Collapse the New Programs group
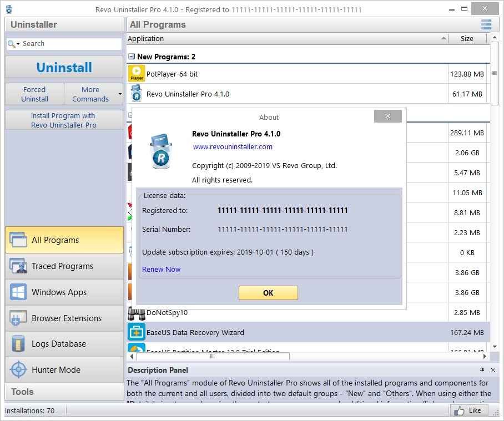504x421 pixels. pyautogui.click(x=131, y=57)
